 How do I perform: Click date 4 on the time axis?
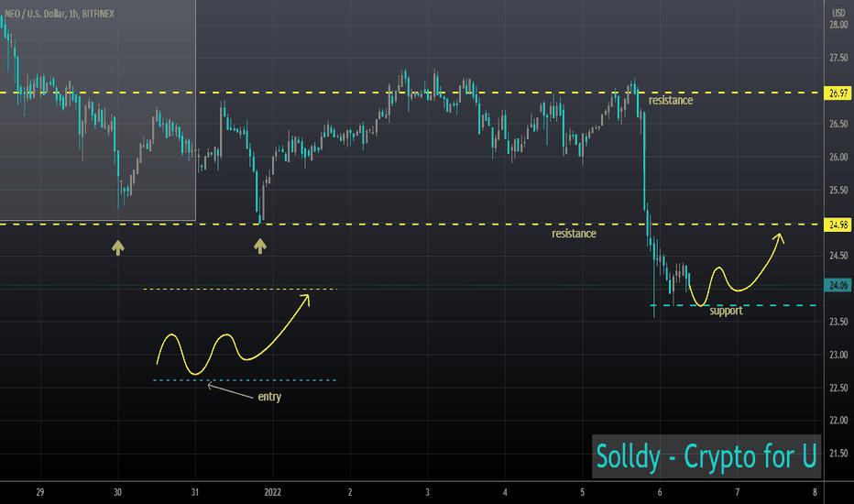[505, 492]
